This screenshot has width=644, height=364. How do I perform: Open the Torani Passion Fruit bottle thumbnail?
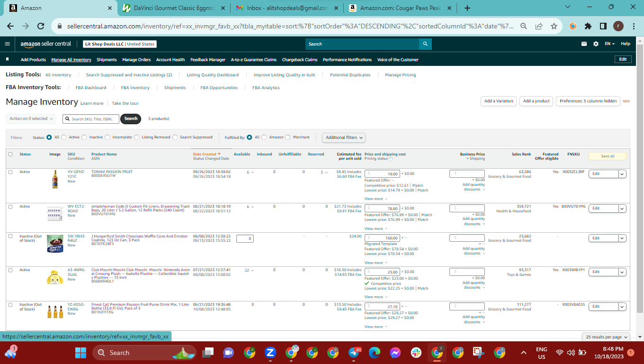(55, 180)
